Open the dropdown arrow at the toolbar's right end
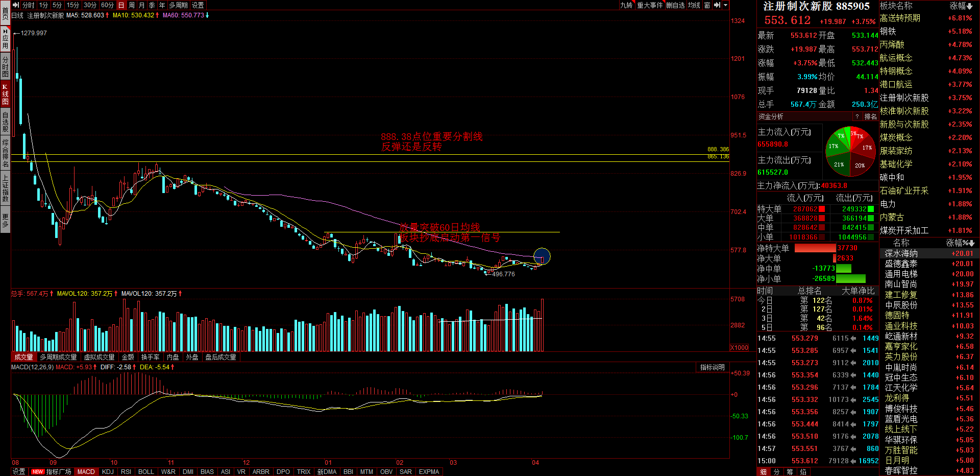This screenshot has width=980, height=476. pos(725,5)
